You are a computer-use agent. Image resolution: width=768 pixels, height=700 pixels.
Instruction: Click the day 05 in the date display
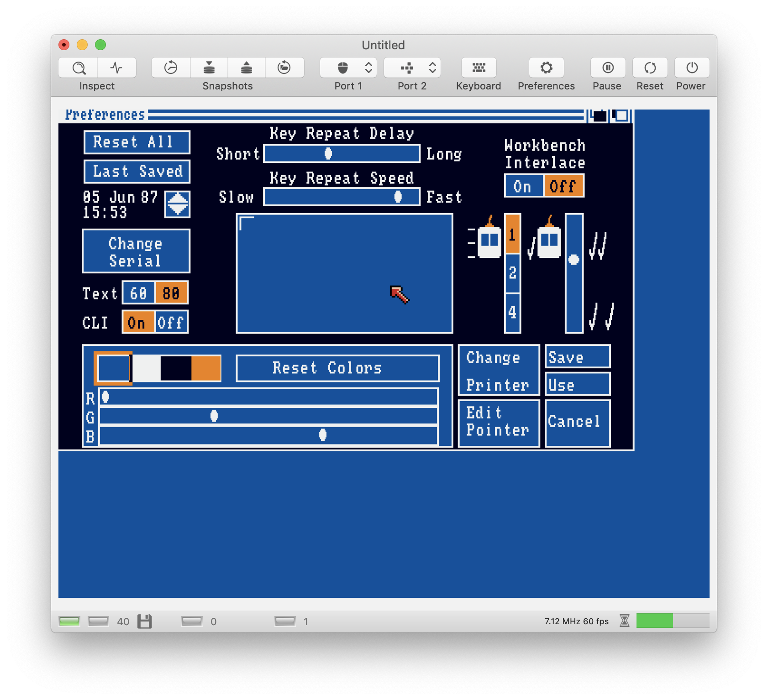tap(91, 197)
